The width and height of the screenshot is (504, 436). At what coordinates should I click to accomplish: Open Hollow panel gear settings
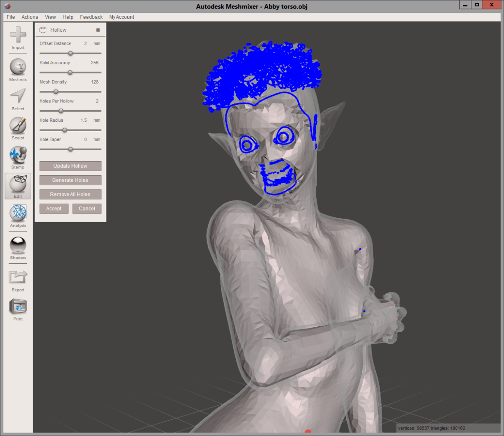(98, 30)
